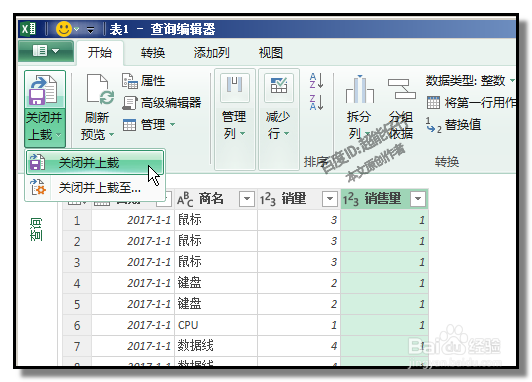Click the 销量 value 4 in row 7
The height and width of the screenshot is (382, 532).
(299, 346)
